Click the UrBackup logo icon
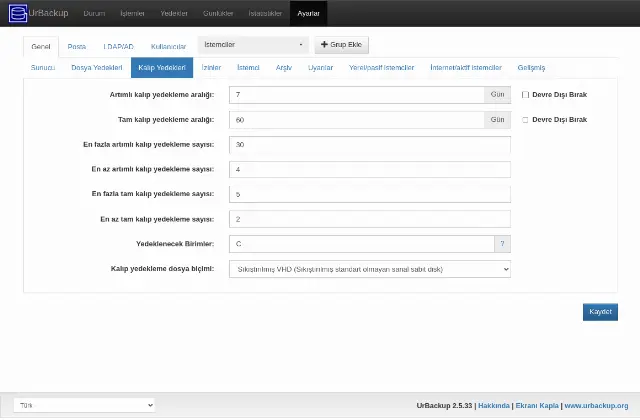This screenshot has height=420, width=640. [18, 13]
